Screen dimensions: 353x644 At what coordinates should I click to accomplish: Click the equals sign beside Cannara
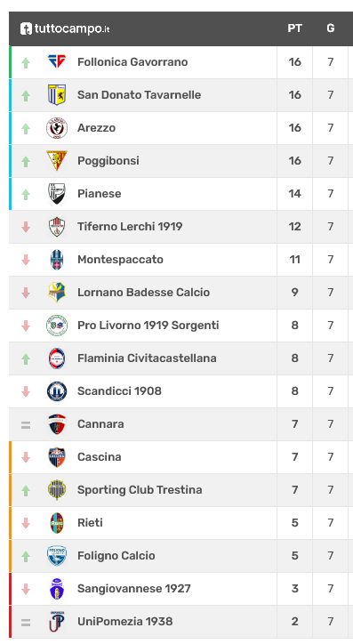[26, 424]
